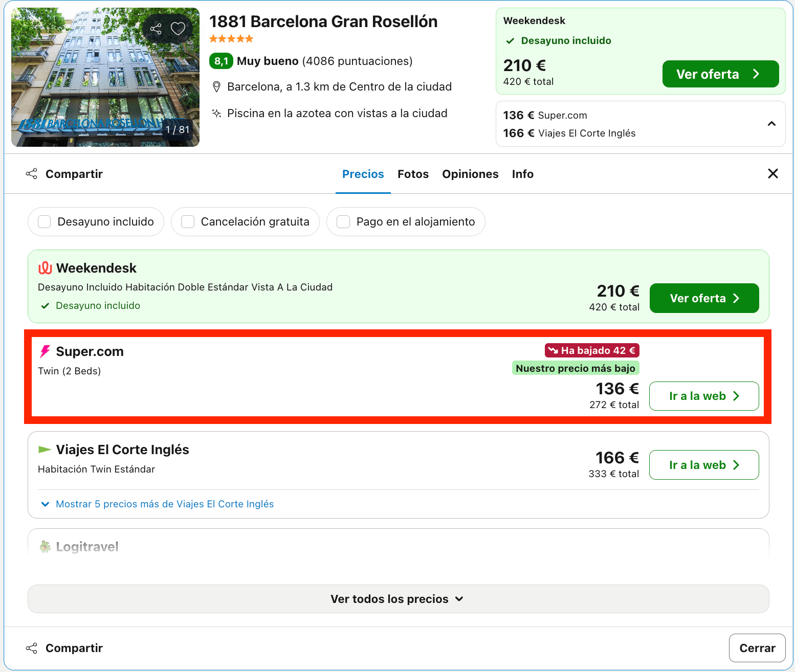Open the Opiniones tab

coord(470,174)
